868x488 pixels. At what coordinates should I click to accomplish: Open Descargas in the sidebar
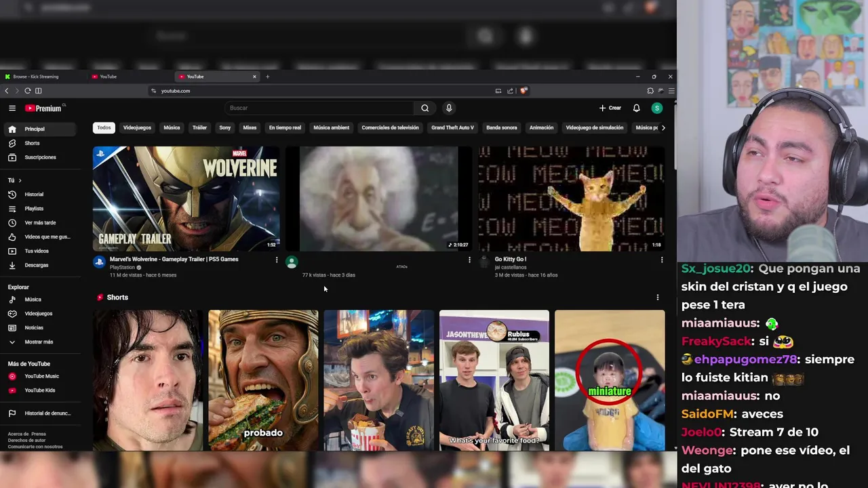[x=41, y=265]
